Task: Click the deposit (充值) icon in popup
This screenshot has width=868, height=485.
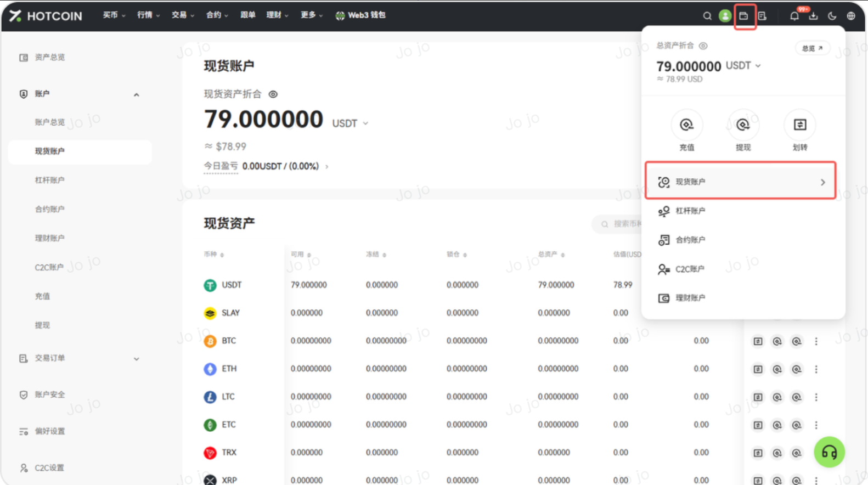Action: [686, 125]
